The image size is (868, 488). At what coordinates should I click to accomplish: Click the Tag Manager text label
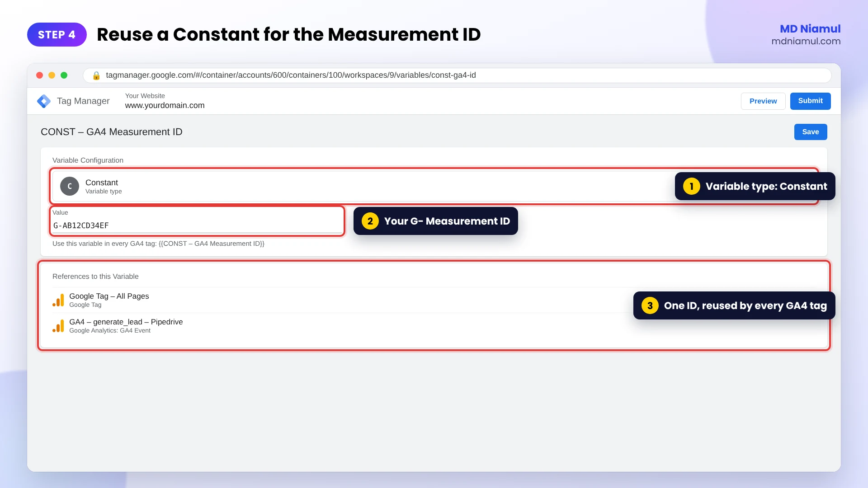tap(83, 101)
